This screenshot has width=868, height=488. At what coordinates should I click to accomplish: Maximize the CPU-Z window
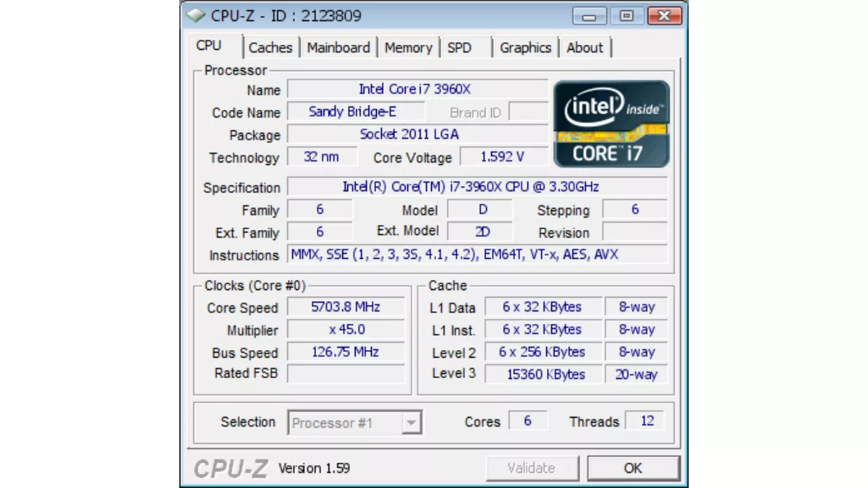626,16
